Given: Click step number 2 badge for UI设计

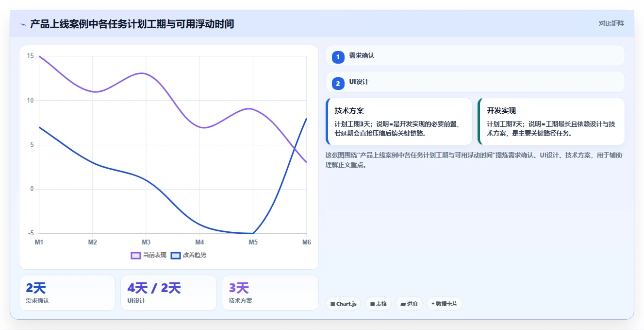Looking at the screenshot, I should pyautogui.click(x=338, y=84).
